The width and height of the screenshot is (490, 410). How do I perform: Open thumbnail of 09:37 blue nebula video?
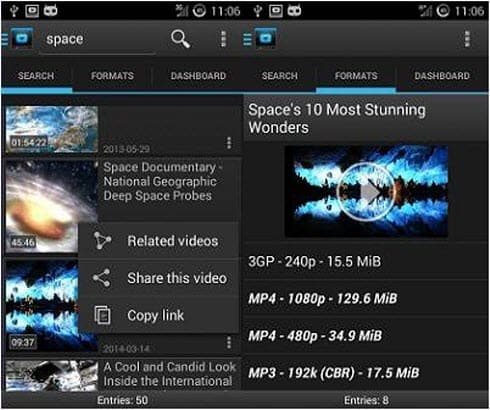coord(42,306)
